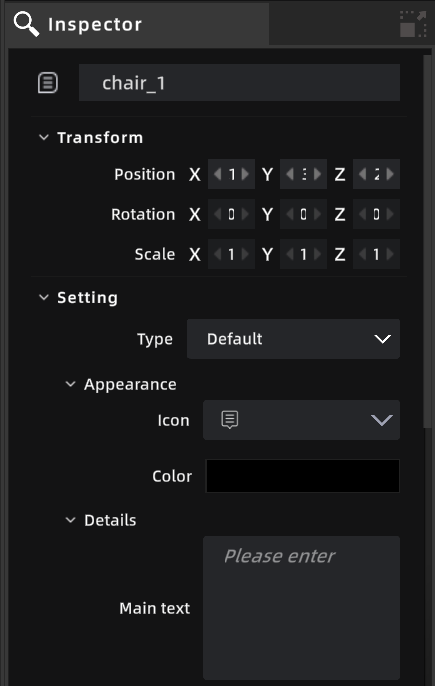Increase the Scale Z value arrow
Image resolution: width=435 pixels, height=686 pixels.
[390, 254]
